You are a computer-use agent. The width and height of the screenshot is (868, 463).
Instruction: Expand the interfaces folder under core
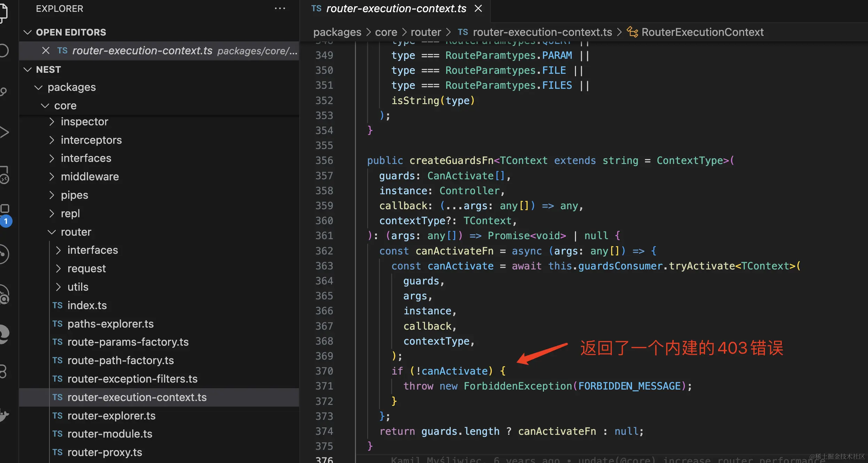pyautogui.click(x=52, y=158)
